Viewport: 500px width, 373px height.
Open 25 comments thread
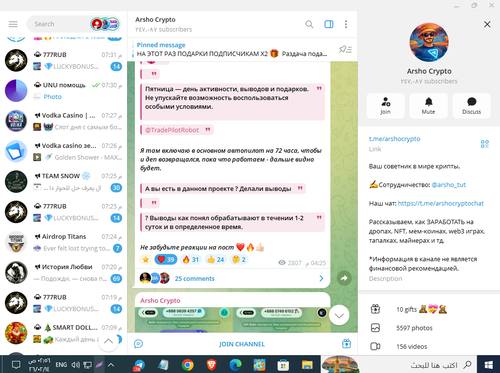194,278
